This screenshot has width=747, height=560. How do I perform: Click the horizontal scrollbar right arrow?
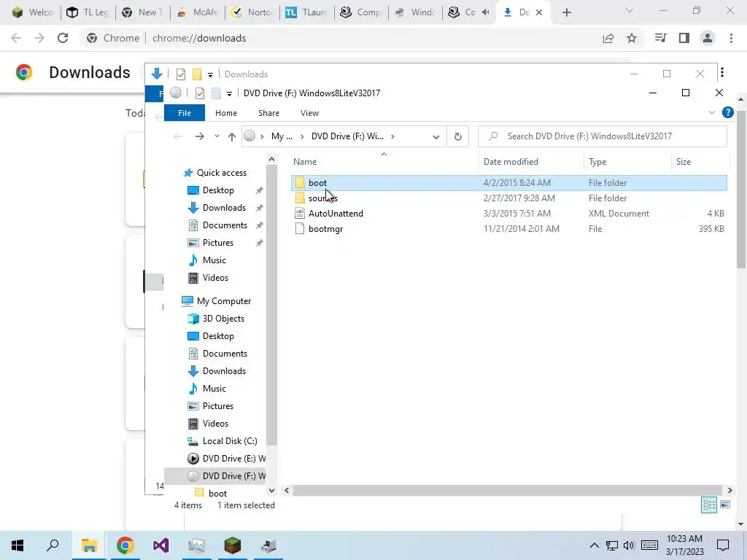[x=729, y=490]
